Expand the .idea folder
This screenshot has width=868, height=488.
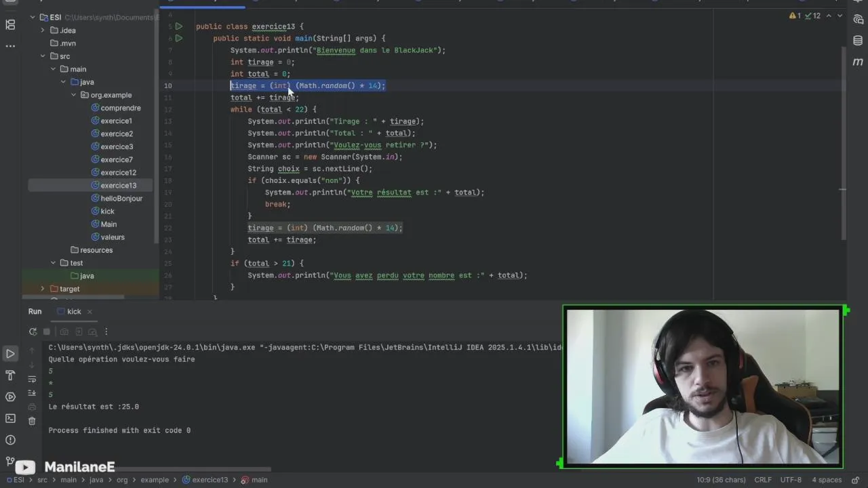coord(43,30)
